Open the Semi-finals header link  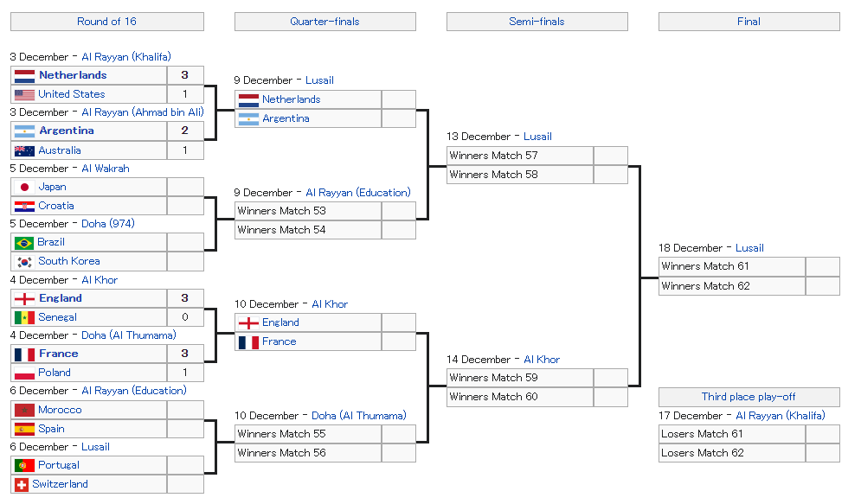pyautogui.click(x=537, y=22)
